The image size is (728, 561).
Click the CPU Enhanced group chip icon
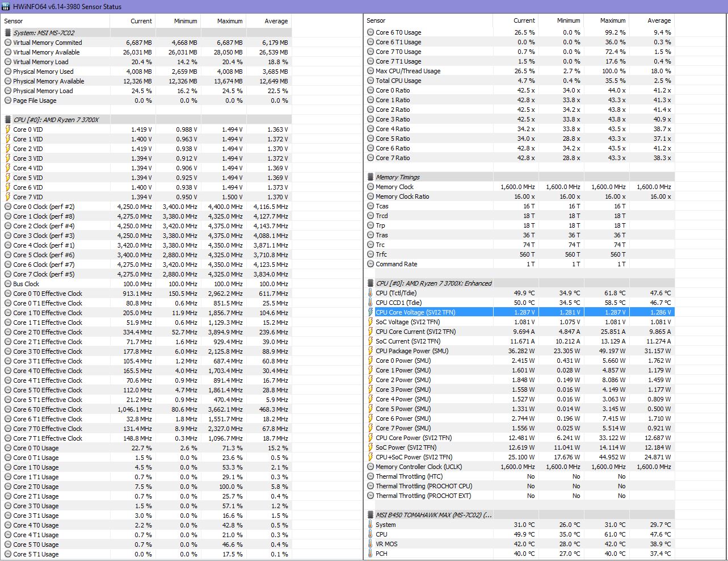[x=371, y=283]
